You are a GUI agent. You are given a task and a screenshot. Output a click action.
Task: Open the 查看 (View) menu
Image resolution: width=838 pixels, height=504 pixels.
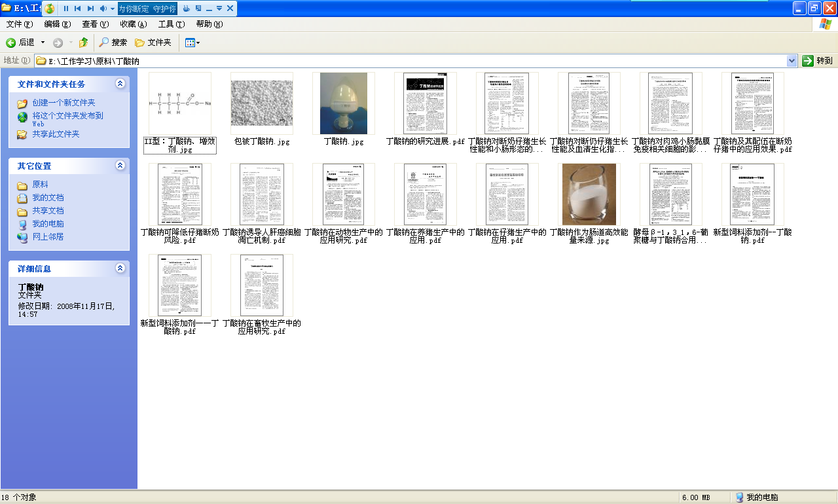(95, 24)
